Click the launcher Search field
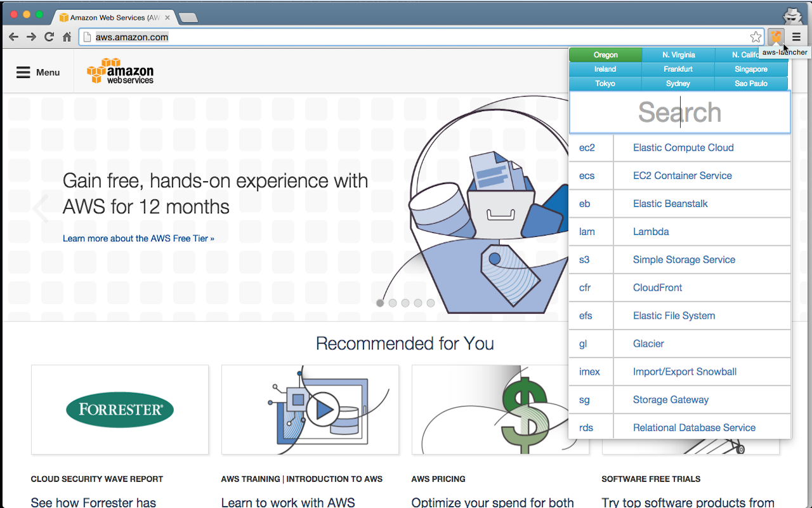Image resolution: width=812 pixels, height=508 pixels. [x=680, y=112]
